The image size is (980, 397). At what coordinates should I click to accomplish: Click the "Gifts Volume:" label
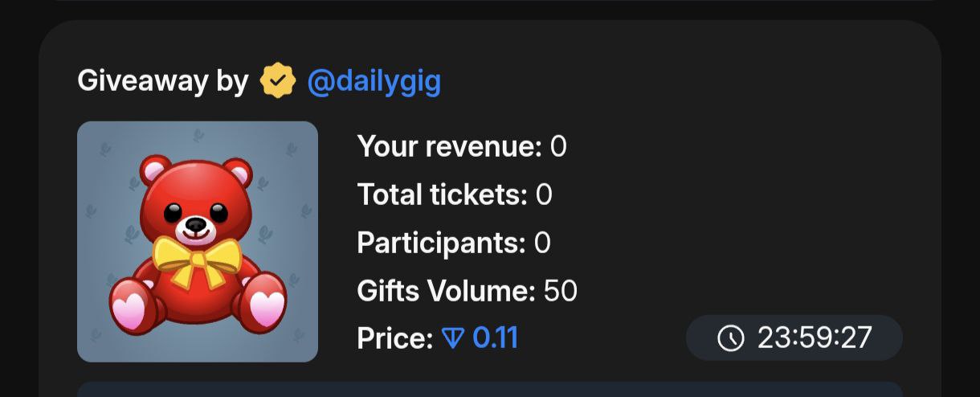[x=446, y=291]
